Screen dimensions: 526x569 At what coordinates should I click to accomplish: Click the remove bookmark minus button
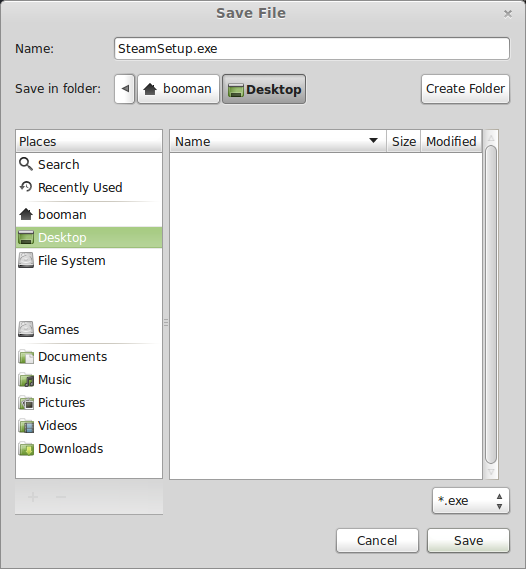pos(61,497)
